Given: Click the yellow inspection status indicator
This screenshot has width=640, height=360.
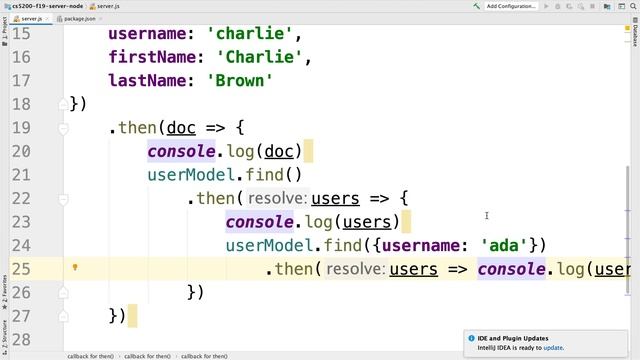Looking at the screenshot, I should (627, 28).
